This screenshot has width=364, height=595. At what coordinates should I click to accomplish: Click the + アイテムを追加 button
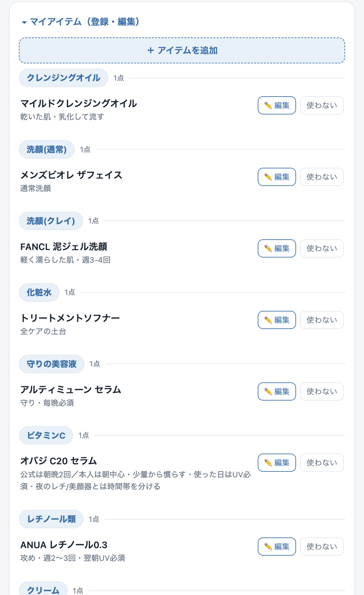(x=182, y=50)
